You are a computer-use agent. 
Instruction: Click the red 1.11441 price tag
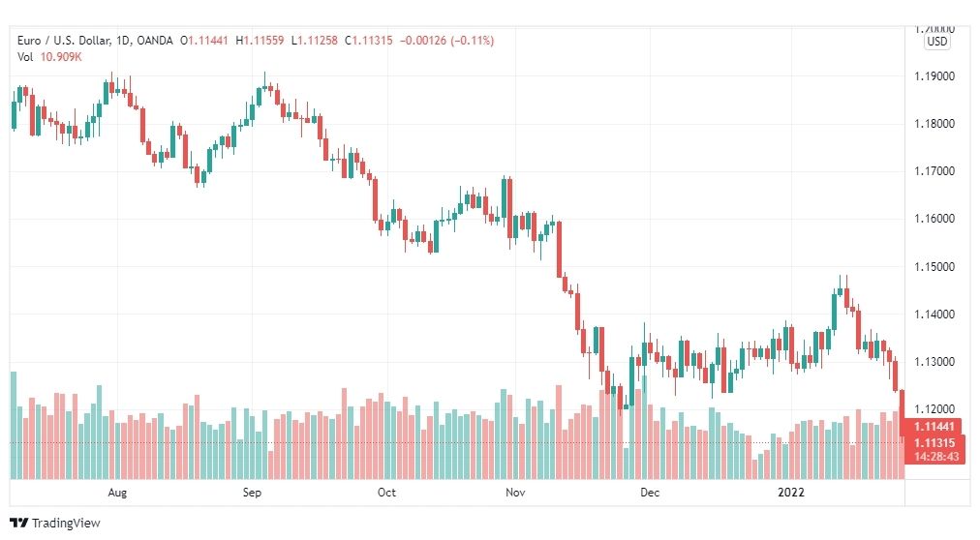[934, 427]
